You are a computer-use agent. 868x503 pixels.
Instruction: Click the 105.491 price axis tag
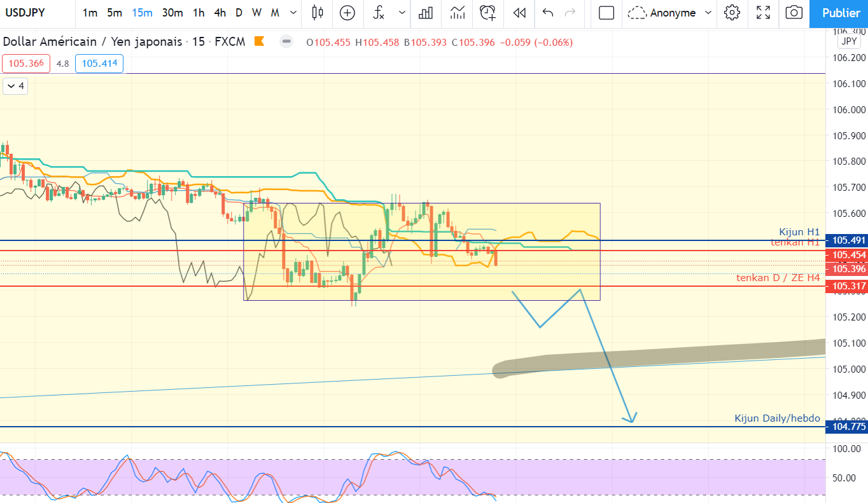click(x=847, y=240)
